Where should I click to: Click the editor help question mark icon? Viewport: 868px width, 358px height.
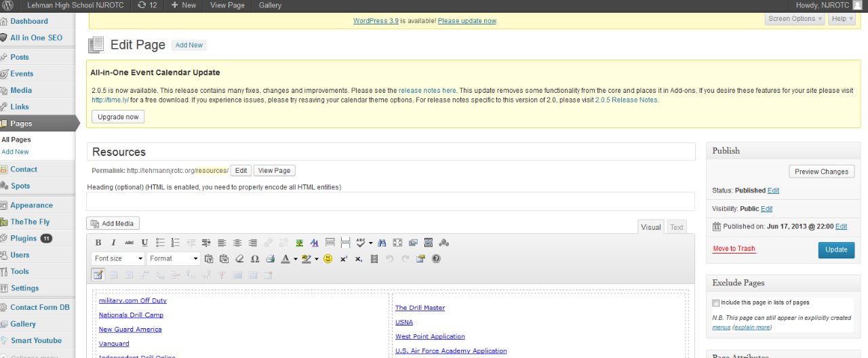pyautogui.click(x=436, y=259)
